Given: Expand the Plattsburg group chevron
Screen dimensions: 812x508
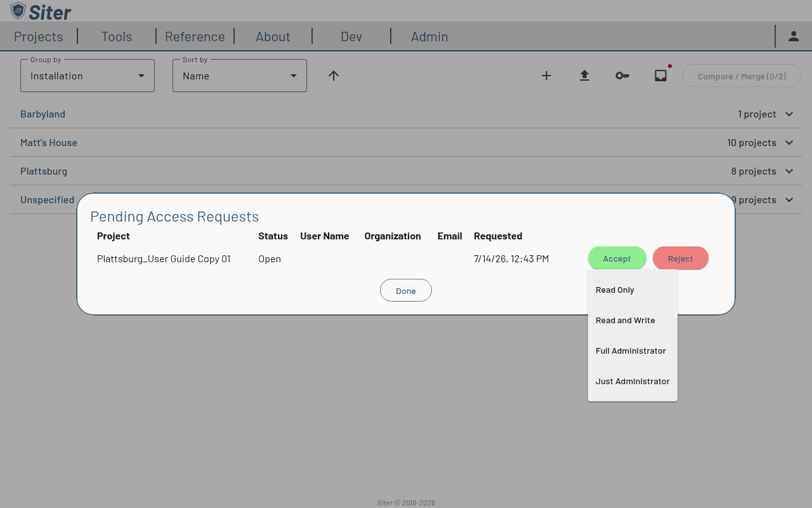Looking at the screenshot, I should coord(789,171).
